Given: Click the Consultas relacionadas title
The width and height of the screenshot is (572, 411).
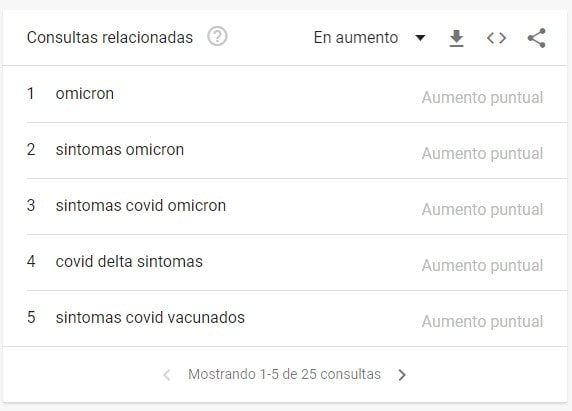Looking at the screenshot, I should point(110,38).
